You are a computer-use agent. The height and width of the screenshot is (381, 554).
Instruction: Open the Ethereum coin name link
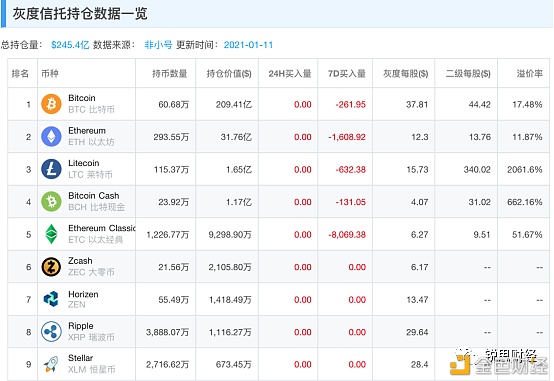point(87,130)
